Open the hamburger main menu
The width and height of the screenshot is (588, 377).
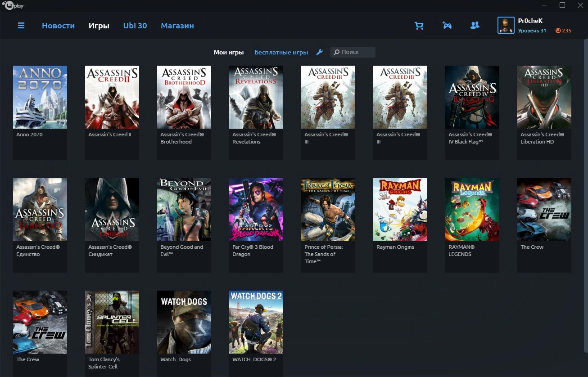(21, 26)
